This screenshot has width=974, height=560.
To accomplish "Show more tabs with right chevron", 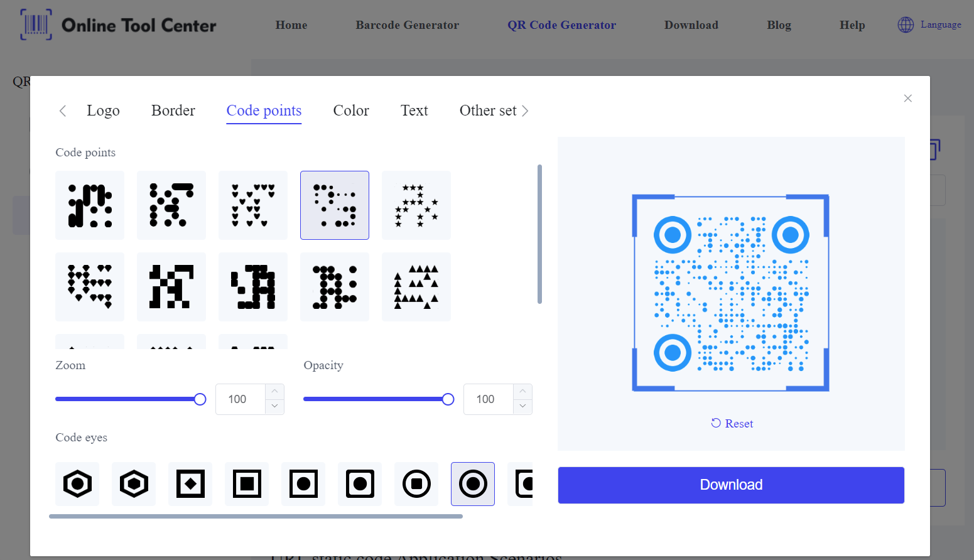I will click(x=526, y=111).
